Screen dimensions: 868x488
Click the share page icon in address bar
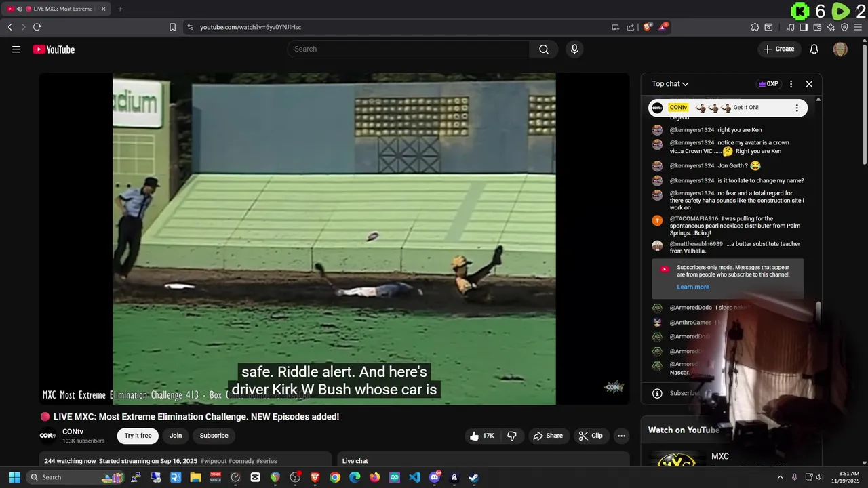click(x=631, y=27)
